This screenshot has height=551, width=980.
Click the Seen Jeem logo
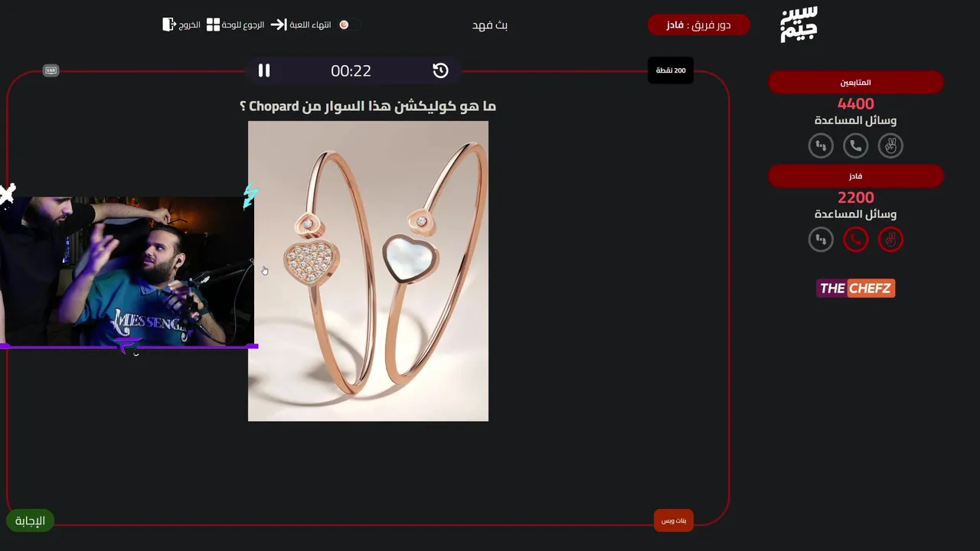799,24
